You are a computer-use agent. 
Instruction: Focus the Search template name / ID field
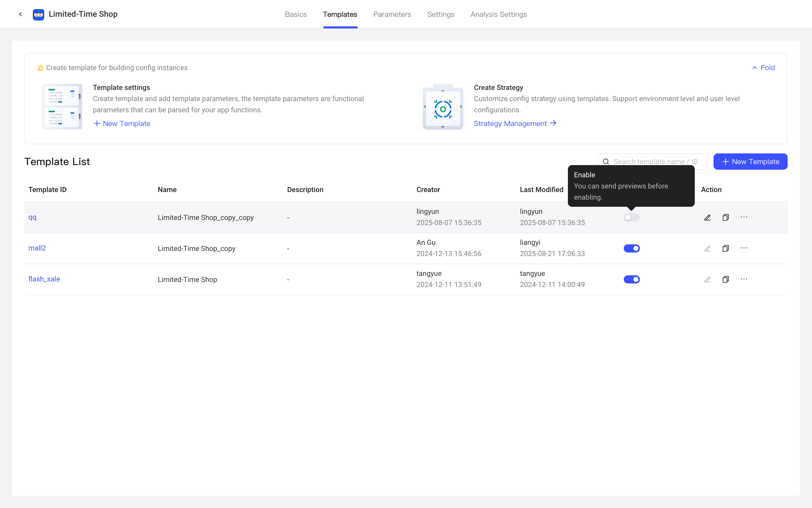(x=652, y=162)
